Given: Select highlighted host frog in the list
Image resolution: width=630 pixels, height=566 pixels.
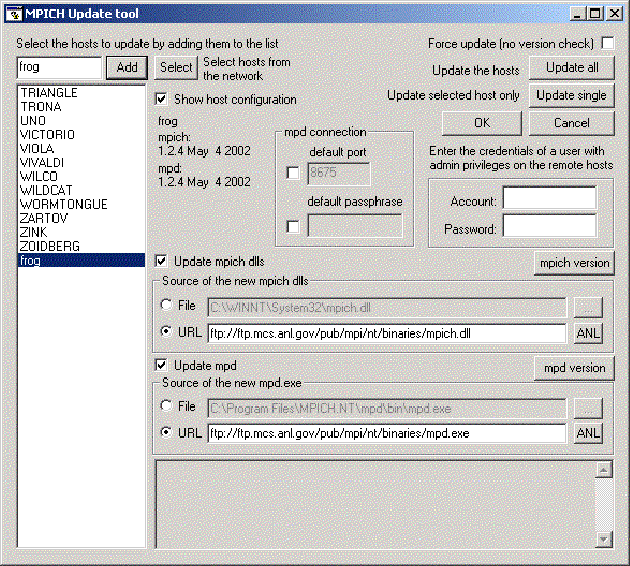Looking at the screenshot, I should (x=82, y=260).
